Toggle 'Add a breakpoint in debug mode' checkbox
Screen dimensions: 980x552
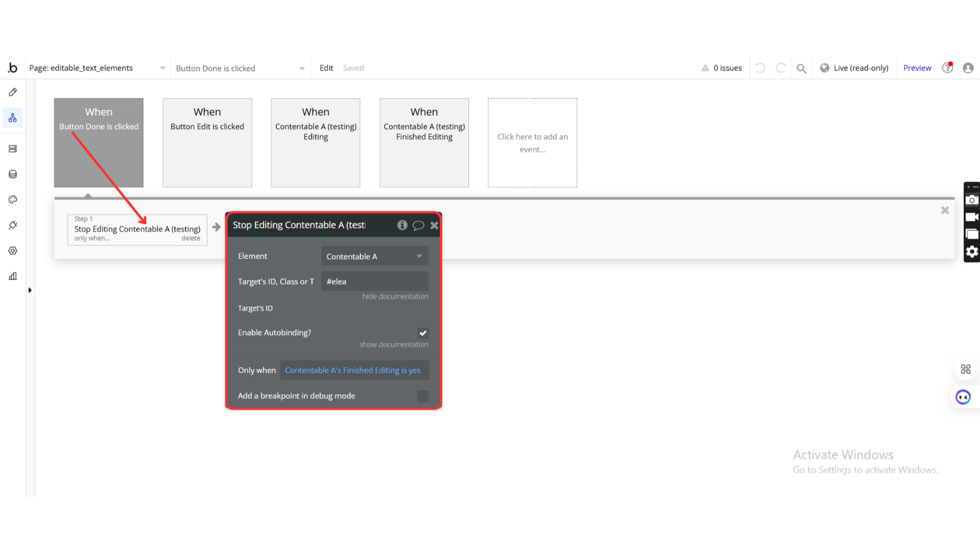423,396
